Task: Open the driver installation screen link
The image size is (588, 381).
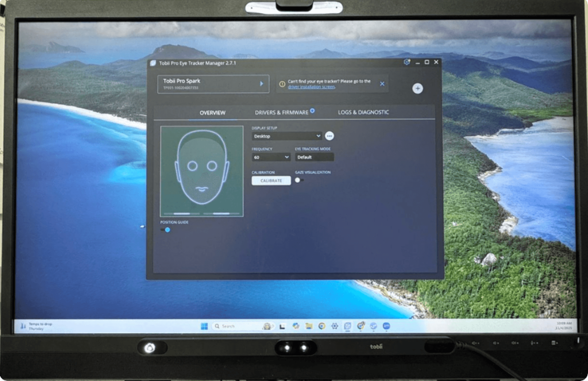Action: pos(311,87)
